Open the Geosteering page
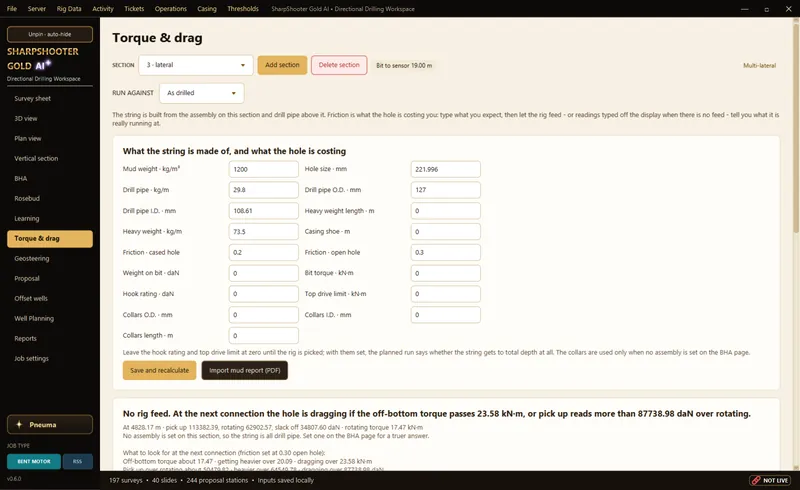Image resolution: width=800 pixels, height=490 pixels. (x=50, y=258)
